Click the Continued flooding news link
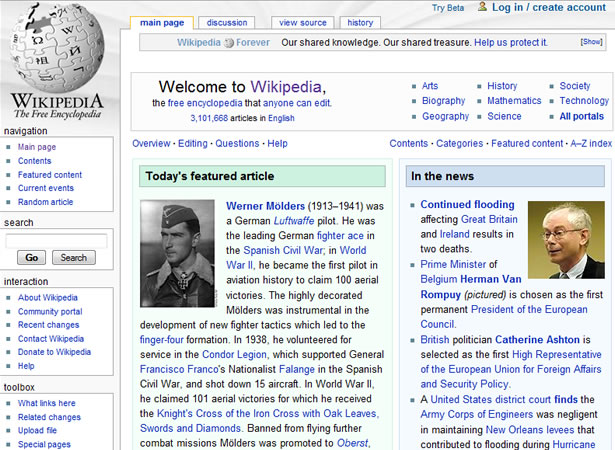The image size is (615, 450). 467,204
